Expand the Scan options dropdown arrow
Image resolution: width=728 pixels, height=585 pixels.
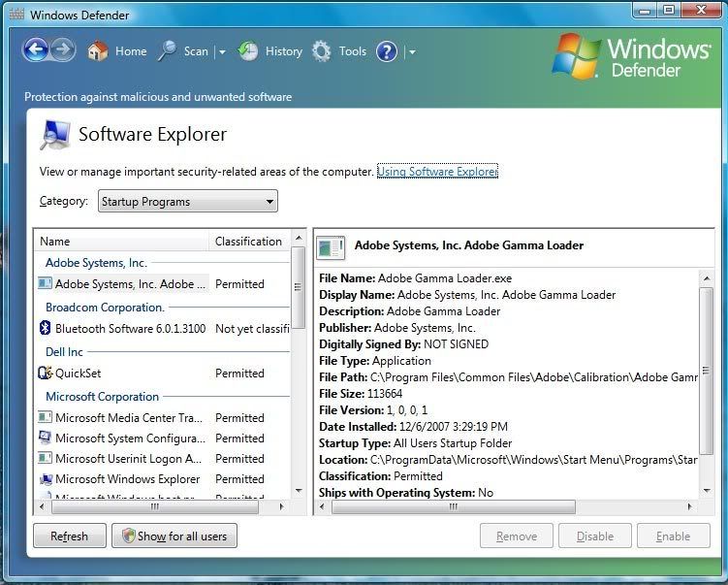tap(222, 52)
